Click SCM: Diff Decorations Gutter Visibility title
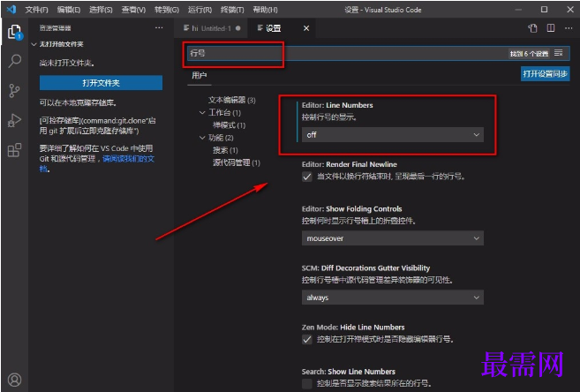The height and width of the screenshot is (392, 580). pos(365,268)
